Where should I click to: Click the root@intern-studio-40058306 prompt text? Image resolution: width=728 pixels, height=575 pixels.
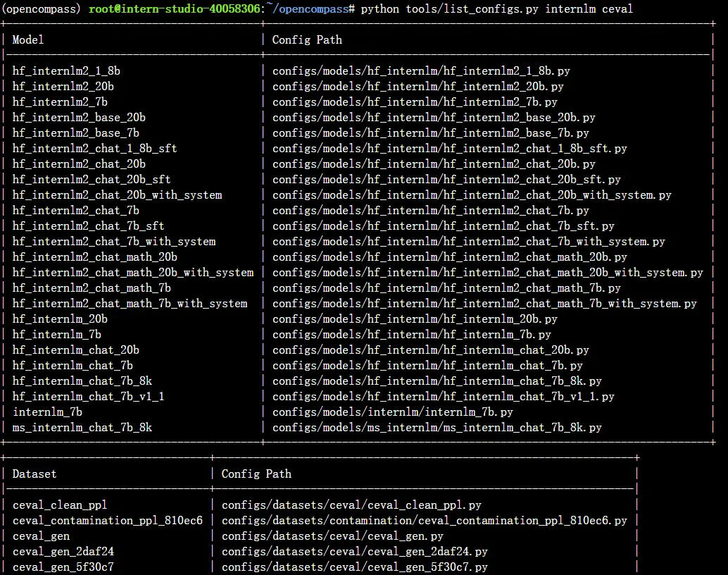pos(174,9)
